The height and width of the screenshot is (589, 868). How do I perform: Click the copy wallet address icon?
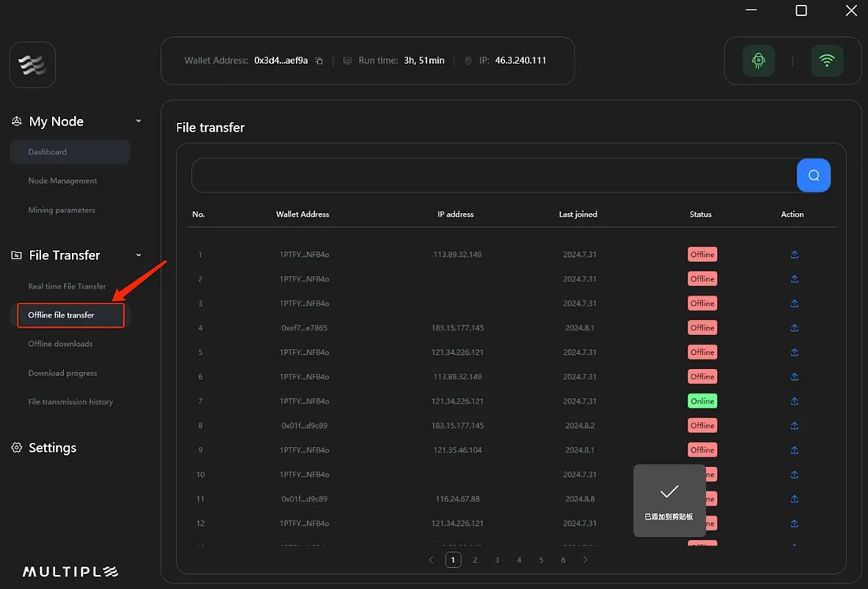(x=319, y=61)
